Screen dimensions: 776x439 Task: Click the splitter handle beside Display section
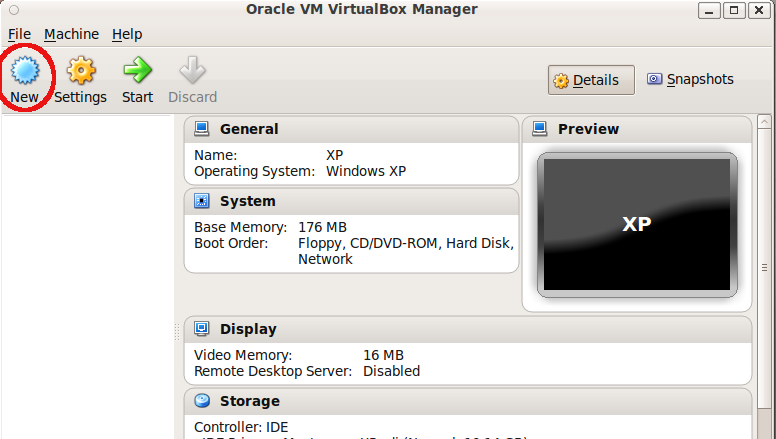(x=180, y=329)
